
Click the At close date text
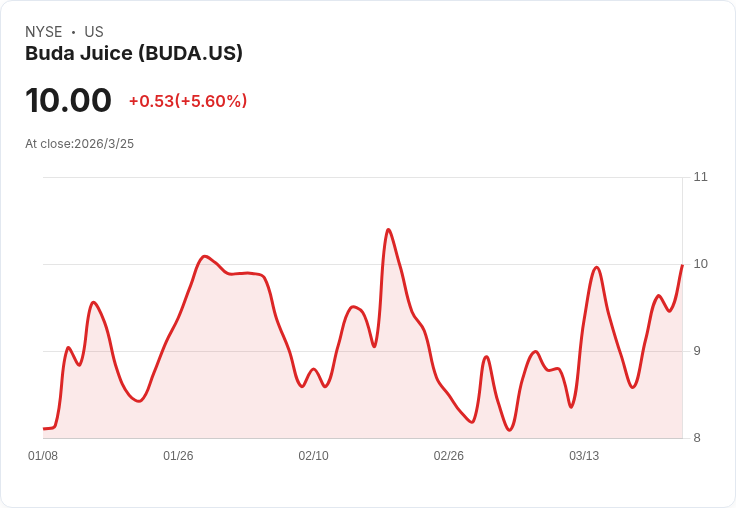click(79, 144)
